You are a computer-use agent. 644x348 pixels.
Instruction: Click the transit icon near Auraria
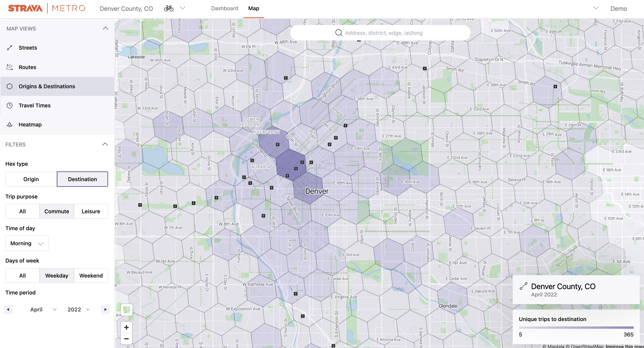(252, 161)
